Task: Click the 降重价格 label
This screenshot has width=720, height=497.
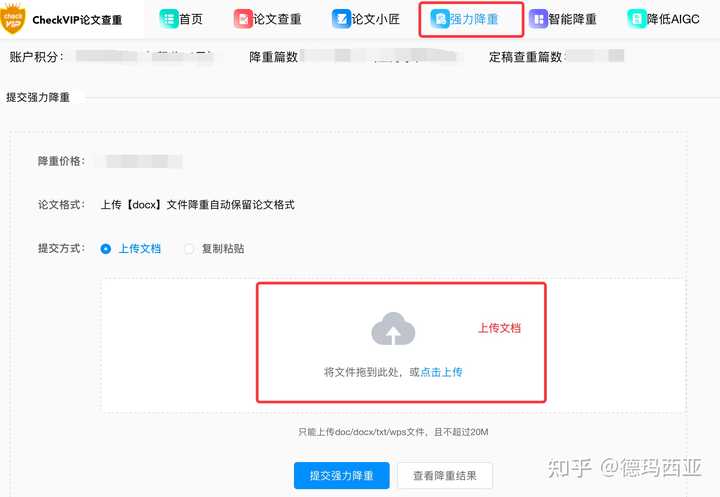Action: click(61, 161)
